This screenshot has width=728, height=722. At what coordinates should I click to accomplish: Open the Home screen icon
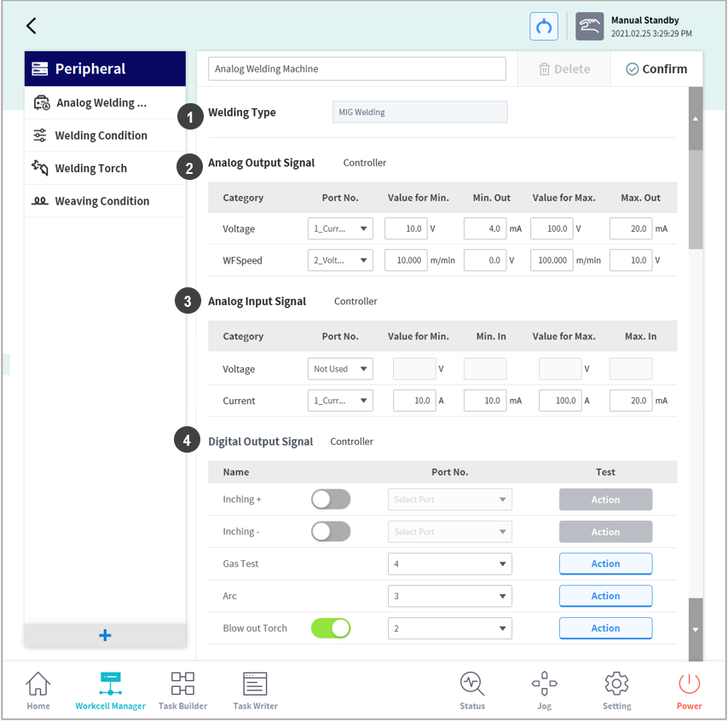pyautogui.click(x=38, y=690)
